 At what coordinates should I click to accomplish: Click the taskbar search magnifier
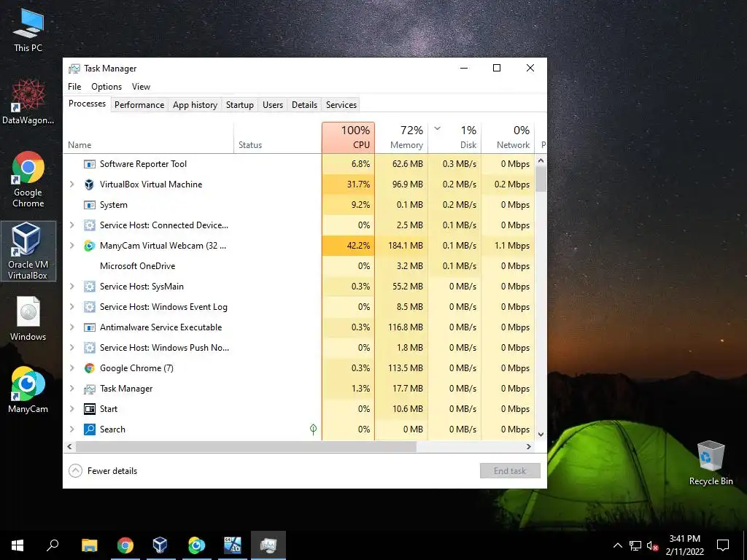53,545
